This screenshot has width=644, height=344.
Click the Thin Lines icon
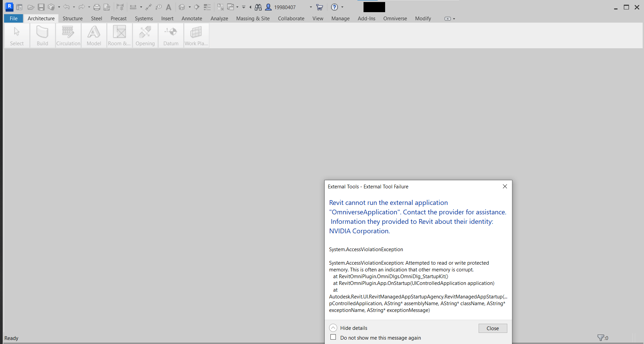[207, 7]
